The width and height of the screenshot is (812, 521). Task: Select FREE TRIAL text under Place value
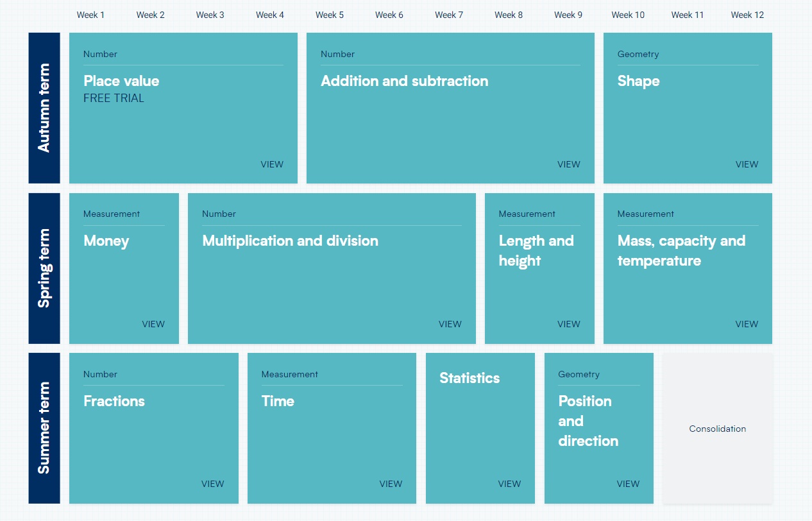click(114, 98)
